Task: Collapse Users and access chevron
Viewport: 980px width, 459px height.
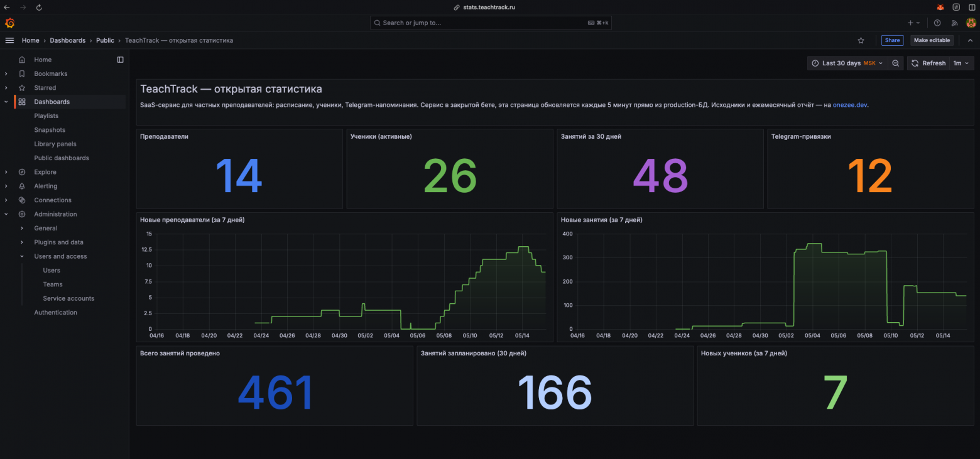Action: pyautogui.click(x=22, y=256)
